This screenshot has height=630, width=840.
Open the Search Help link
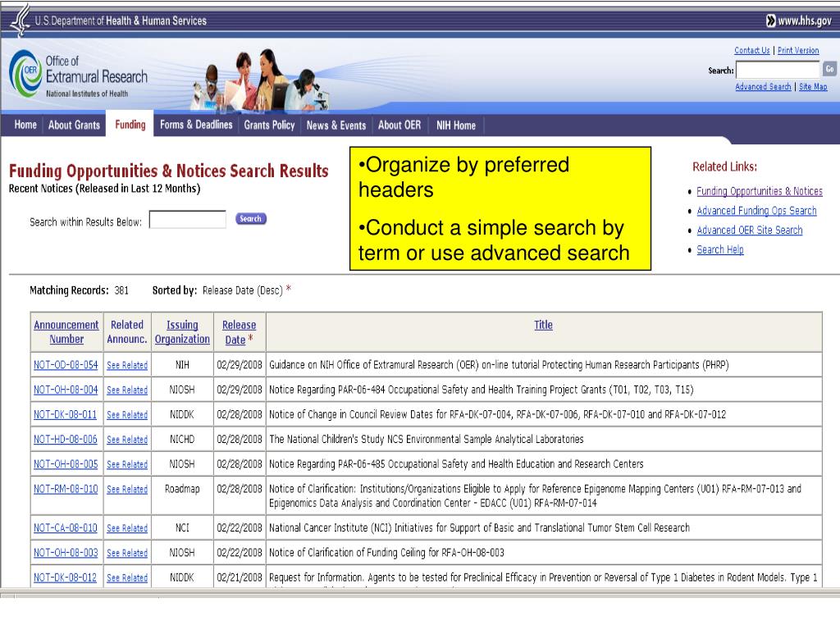click(720, 249)
